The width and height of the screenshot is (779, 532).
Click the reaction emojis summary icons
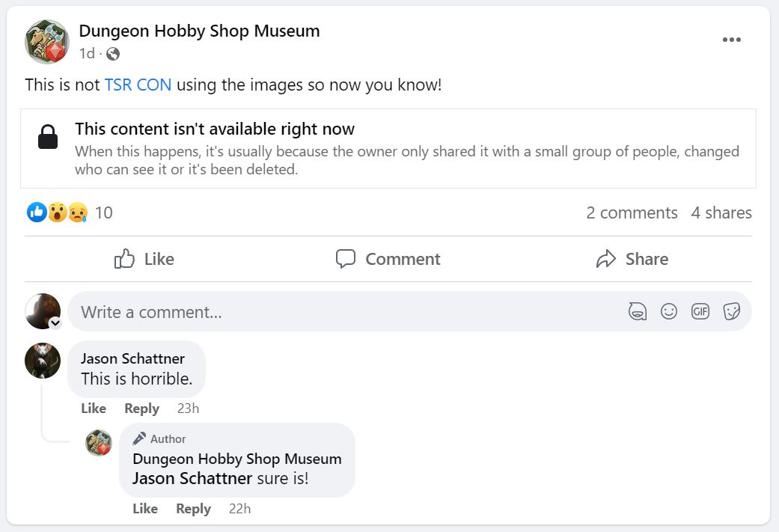coord(57,213)
